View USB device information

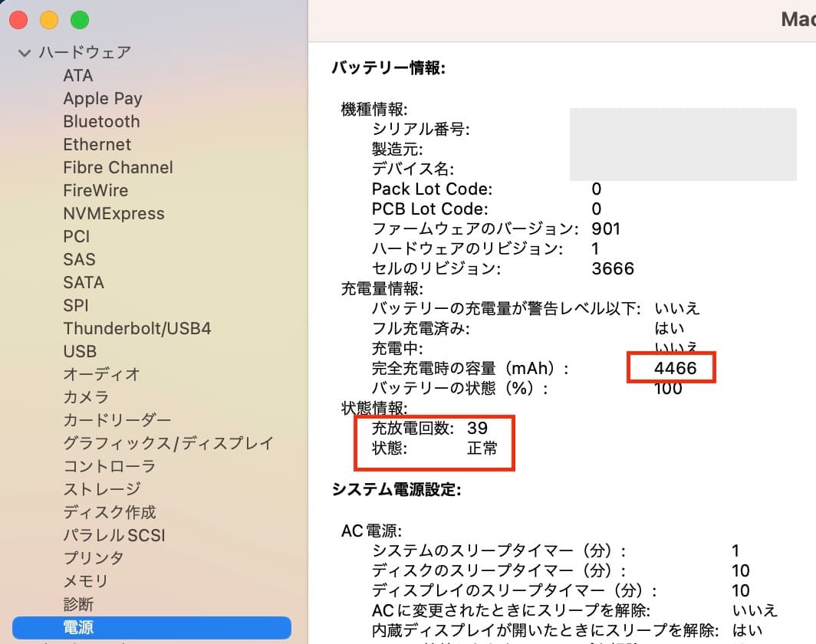click(80, 351)
